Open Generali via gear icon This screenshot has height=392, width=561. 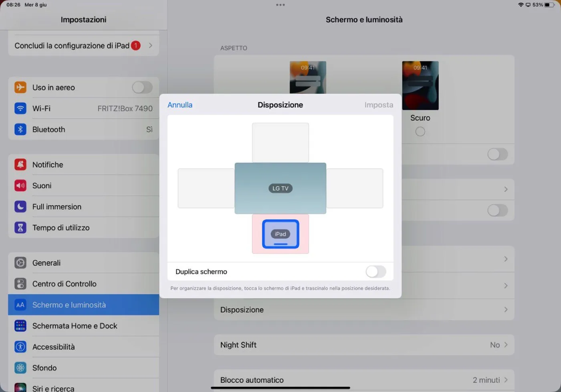(x=20, y=263)
